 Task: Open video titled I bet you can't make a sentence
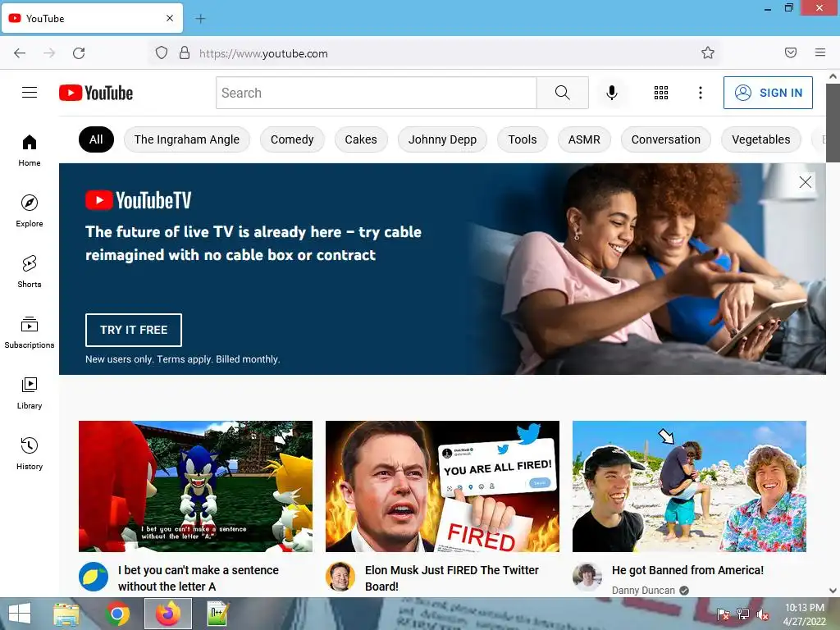pos(199,578)
